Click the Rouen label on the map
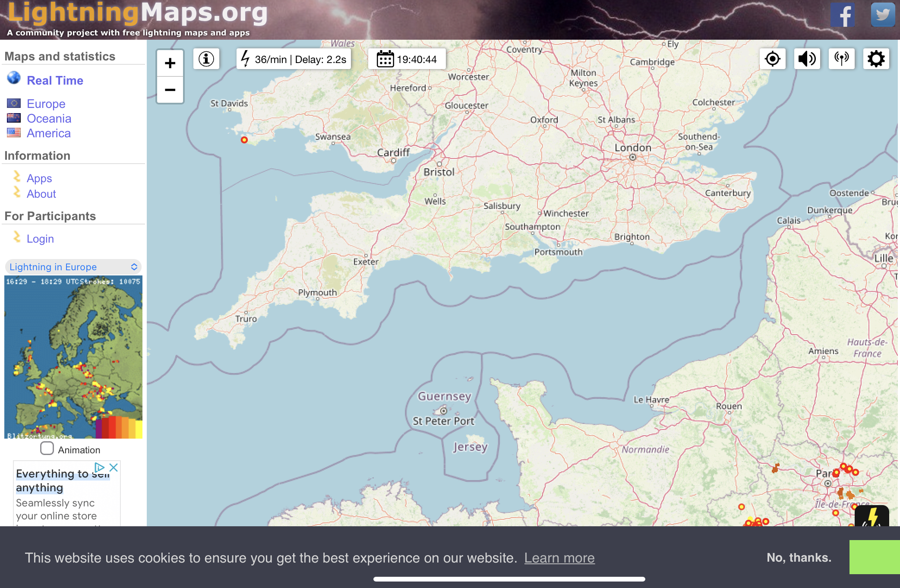The height and width of the screenshot is (588, 900). click(729, 406)
